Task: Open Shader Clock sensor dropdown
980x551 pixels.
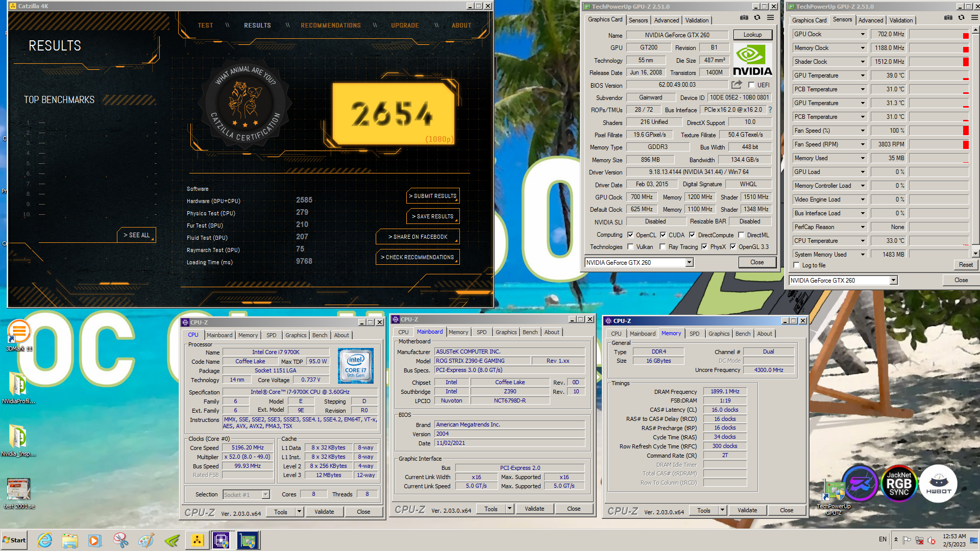Action: pos(863,62)
